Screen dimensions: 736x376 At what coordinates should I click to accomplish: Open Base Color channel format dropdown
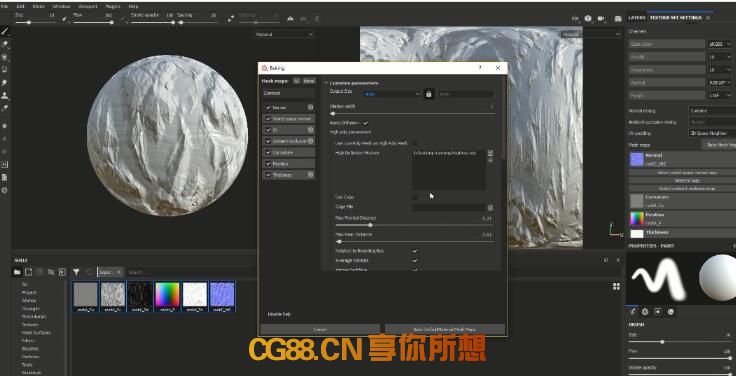720,44
